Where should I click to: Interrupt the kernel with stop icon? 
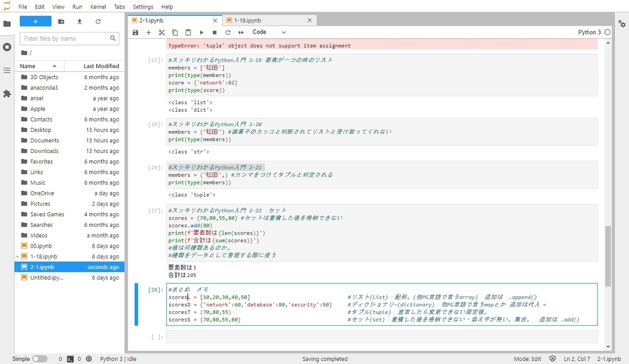pyautogui.click(x=214, y=32)
